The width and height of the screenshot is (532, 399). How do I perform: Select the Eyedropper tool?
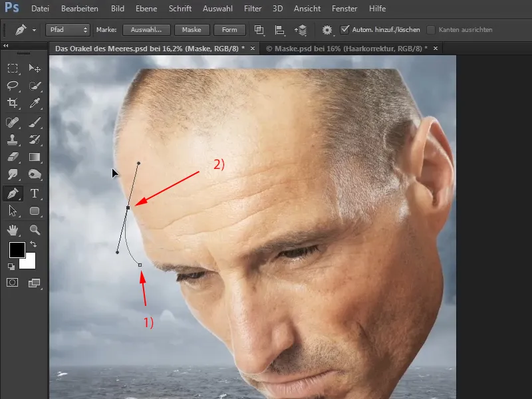tap(35, 103)
